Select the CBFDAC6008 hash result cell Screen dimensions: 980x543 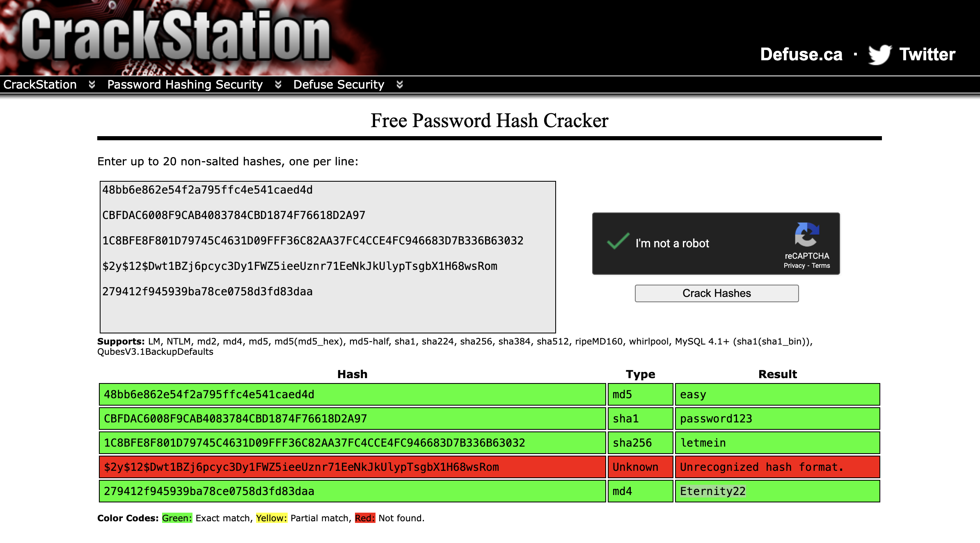tap(353, 419)
